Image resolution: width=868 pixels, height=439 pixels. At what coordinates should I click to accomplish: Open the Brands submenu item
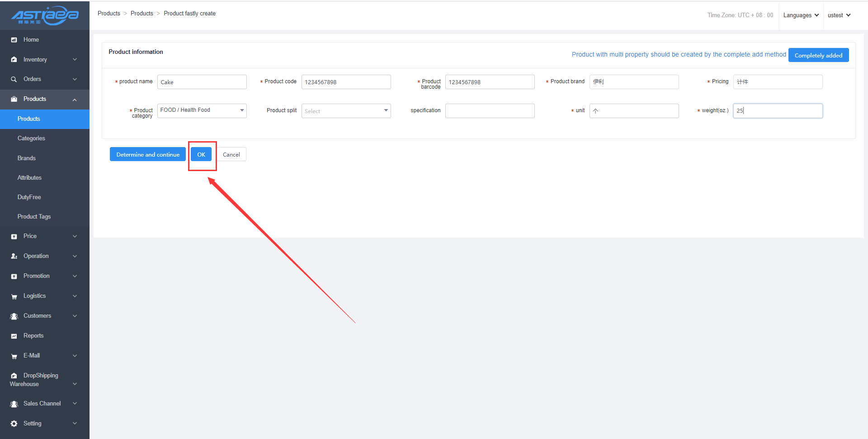27,158
